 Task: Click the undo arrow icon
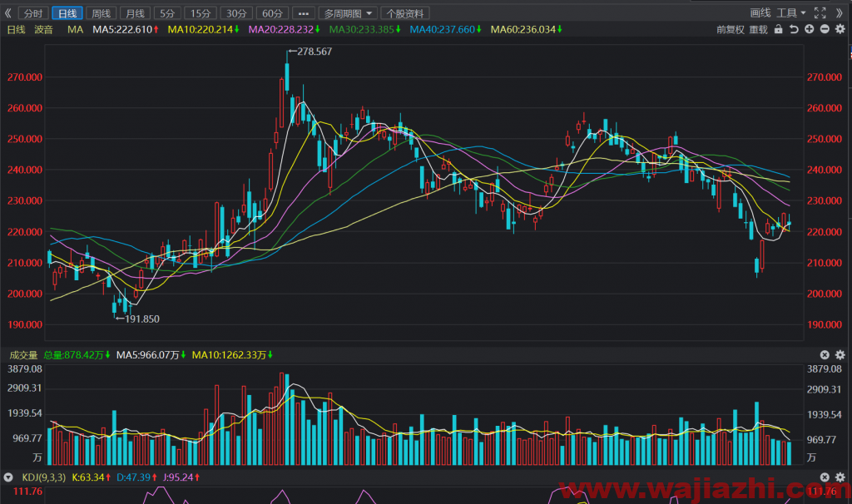pyautogui.click(x=794, y=29)
